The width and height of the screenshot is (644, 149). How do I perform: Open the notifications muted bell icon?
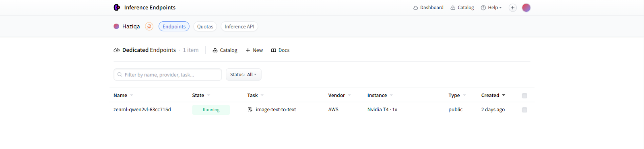point(149,27)
